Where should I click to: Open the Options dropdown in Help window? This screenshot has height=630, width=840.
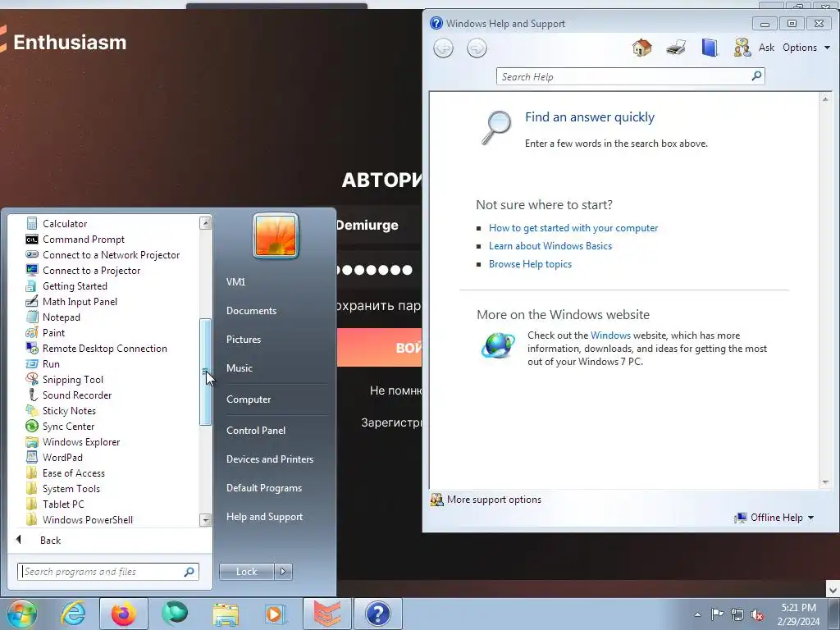806,48
